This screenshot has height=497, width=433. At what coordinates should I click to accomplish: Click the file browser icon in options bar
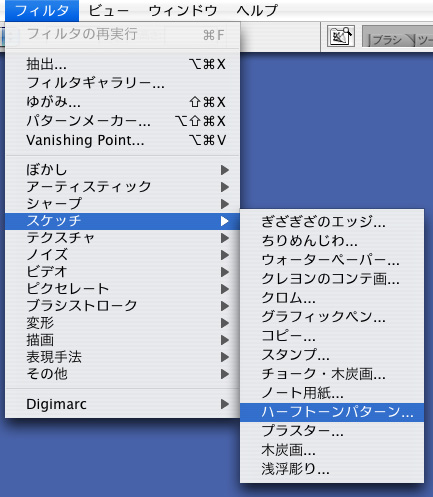pos(341,36)
